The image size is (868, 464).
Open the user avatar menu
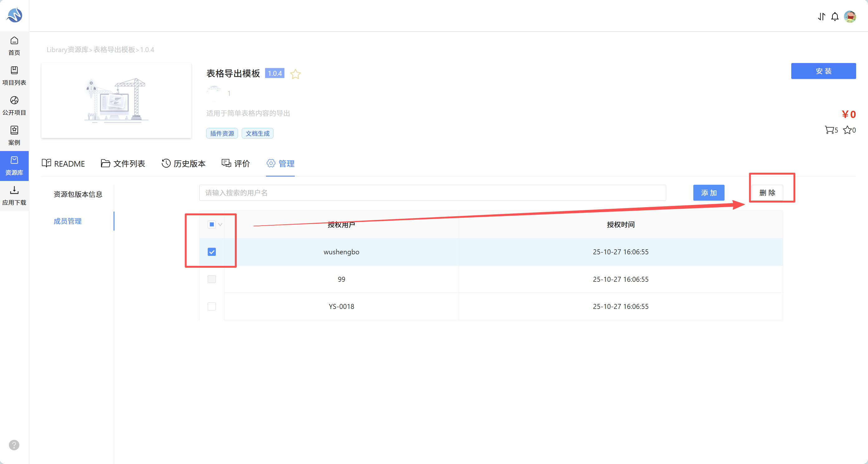(x=850, y=16)
